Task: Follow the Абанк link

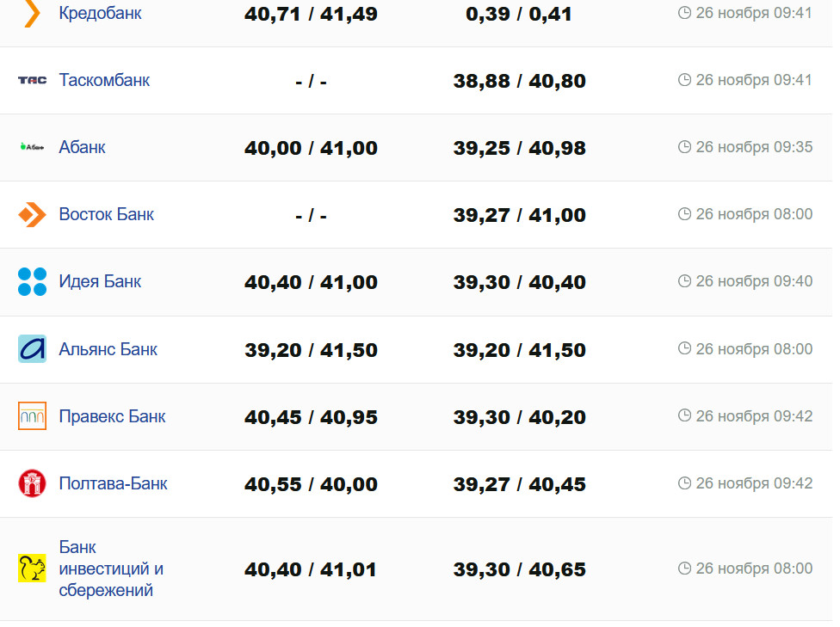Action: 82,147
